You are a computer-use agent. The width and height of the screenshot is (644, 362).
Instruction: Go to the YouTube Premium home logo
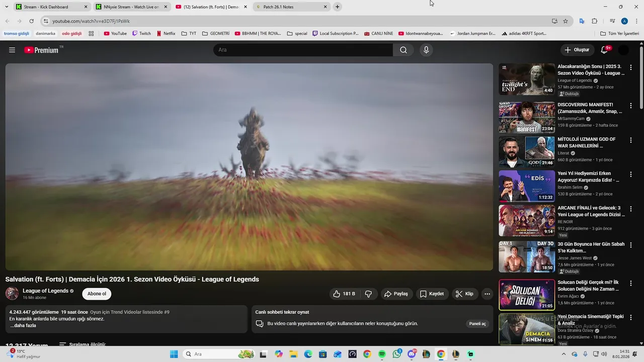(x=42, y=50)
